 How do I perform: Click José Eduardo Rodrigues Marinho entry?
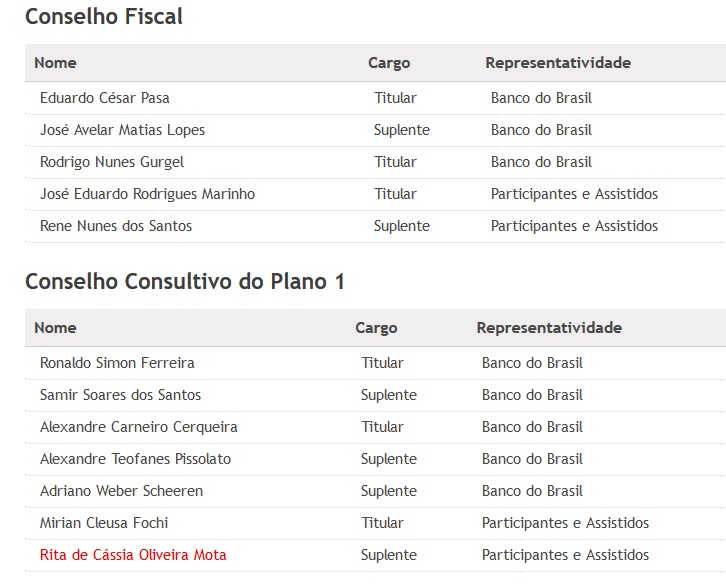pyautogui.click(x=147, y=193)
